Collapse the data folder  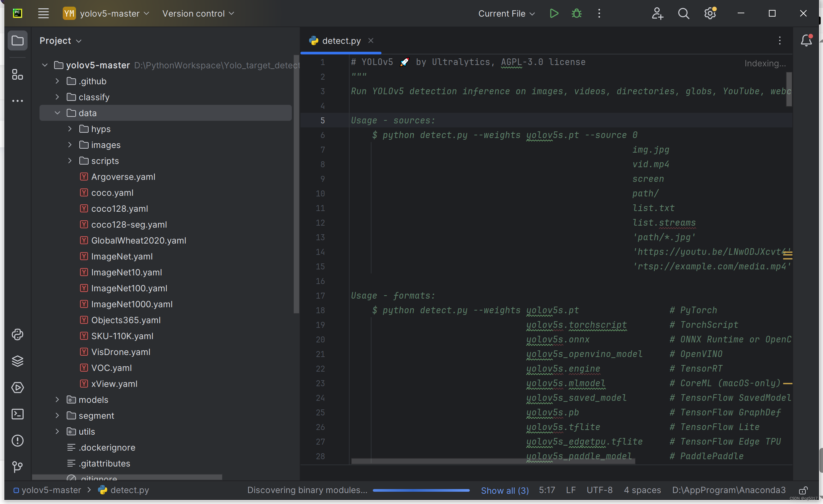(x=57, y=113)
